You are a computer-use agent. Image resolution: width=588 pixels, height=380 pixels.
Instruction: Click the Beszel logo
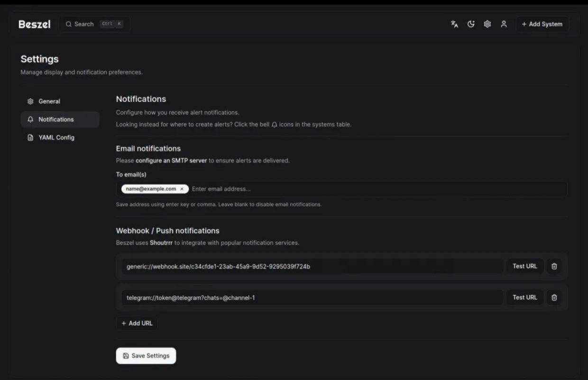pyautogui.click(x=34, y=24)
